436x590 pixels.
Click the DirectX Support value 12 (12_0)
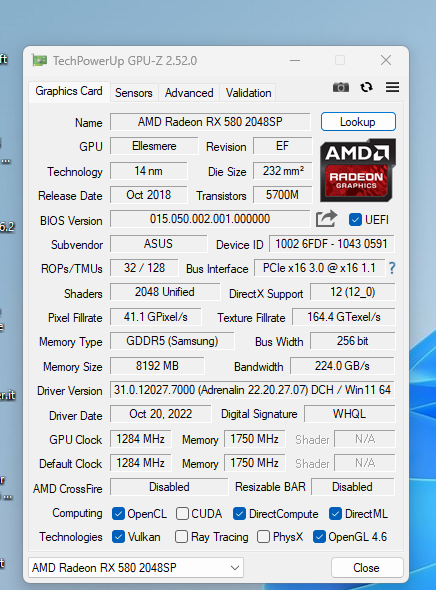click(x=352, y=292)
